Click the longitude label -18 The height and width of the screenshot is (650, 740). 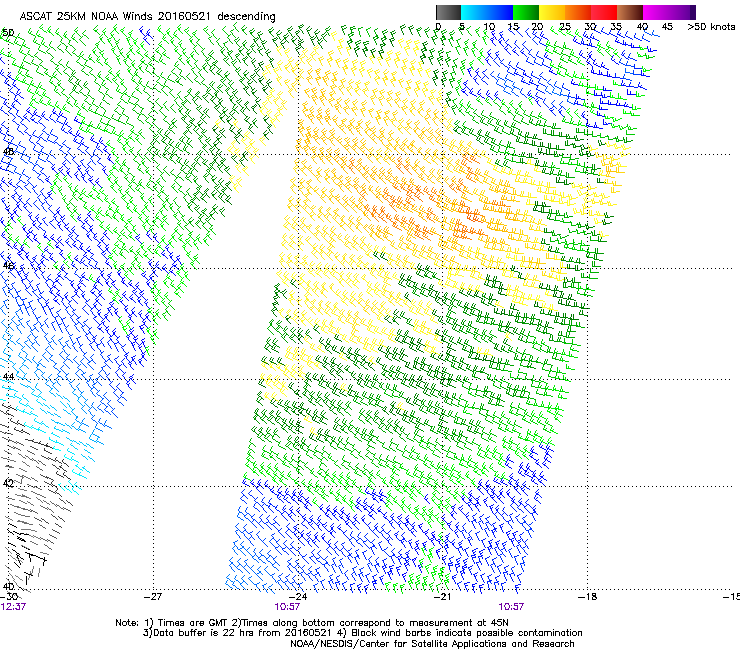pos(588,597)
